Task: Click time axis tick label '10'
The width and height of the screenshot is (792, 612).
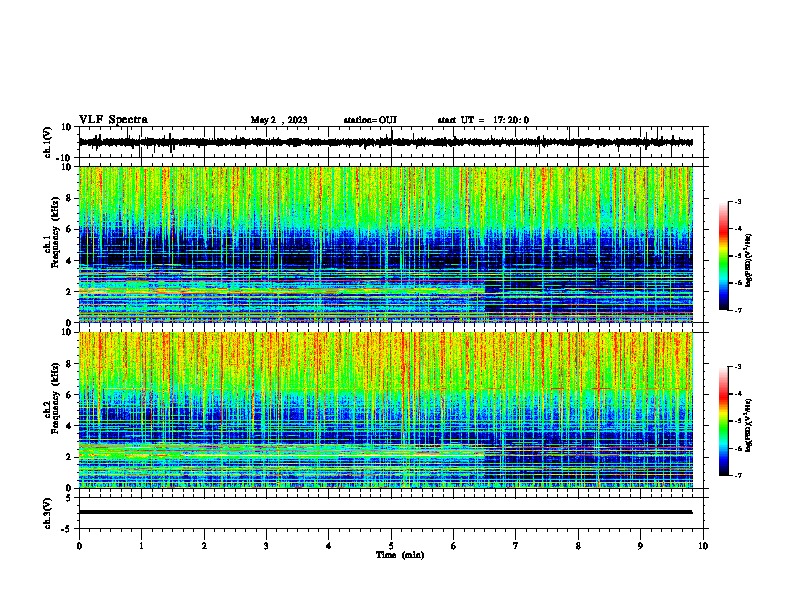Action: (x=703, y=546)
